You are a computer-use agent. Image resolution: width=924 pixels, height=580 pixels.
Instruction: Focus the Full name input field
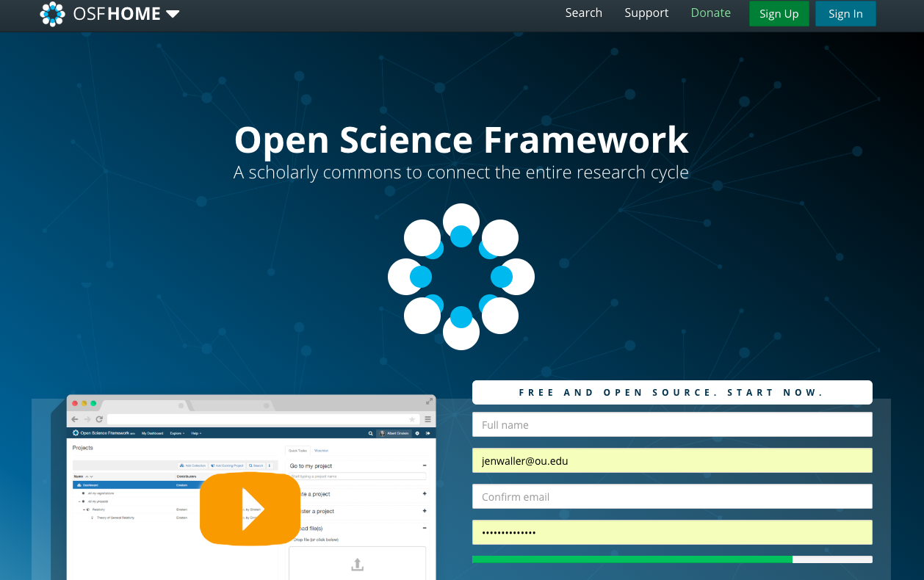click(x=671, y=425)
